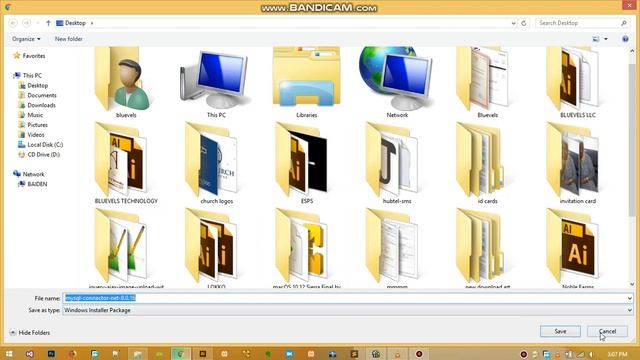640x360 pixels.
Task: Refresh the Desktop folder view
Action: 524,23
